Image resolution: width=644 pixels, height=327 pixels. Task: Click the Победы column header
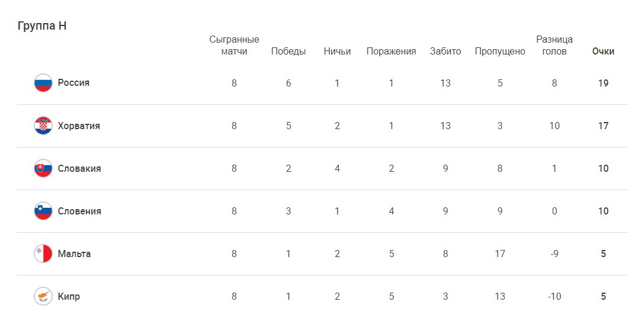[x=289, y=52]
